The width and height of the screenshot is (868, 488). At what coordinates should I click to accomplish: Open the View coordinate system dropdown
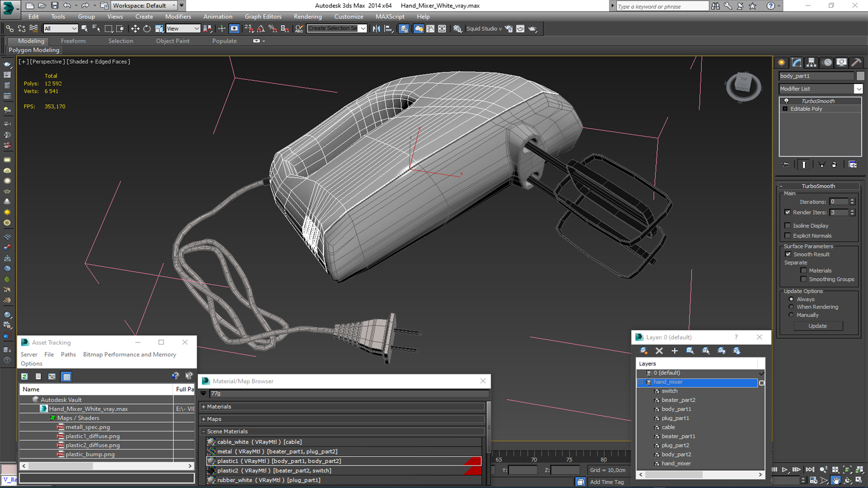(x=183, y=28)
